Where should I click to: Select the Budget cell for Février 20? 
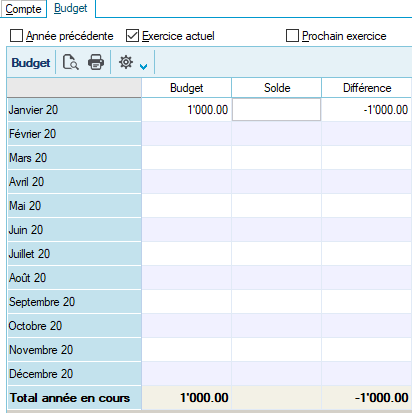click(186, 134)
